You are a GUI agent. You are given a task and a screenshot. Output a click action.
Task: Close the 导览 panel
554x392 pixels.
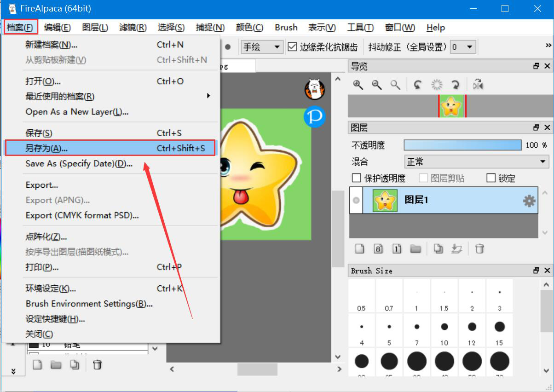547,66
